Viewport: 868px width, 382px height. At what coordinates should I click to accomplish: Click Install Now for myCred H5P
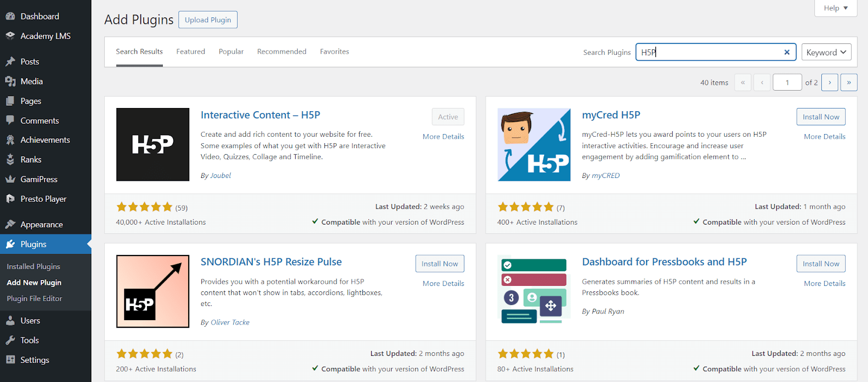(820, 117)
